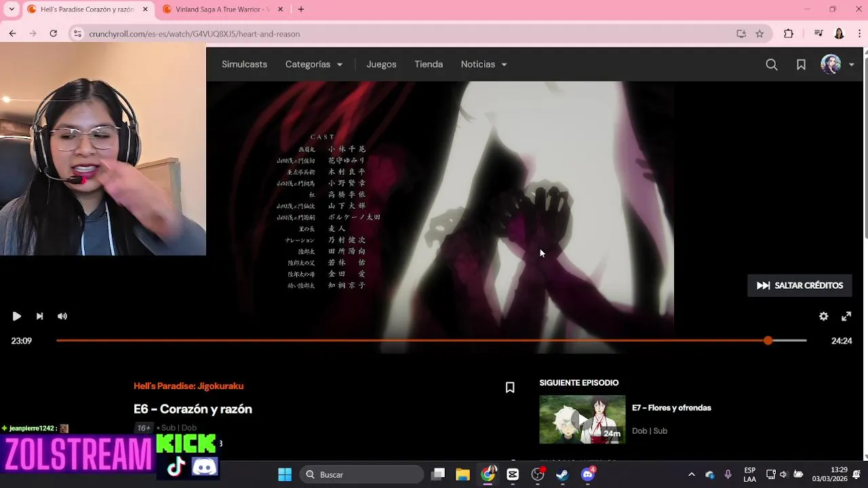This screenshot has width=868, height=488.
Task: Reload the Crunchyroll page
Action: (53, 34)
